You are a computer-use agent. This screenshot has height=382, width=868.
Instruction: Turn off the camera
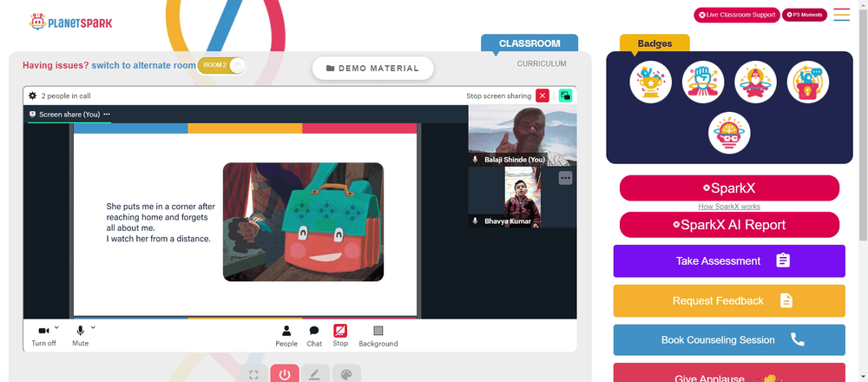pyautogui.click(x=43, y=336)
